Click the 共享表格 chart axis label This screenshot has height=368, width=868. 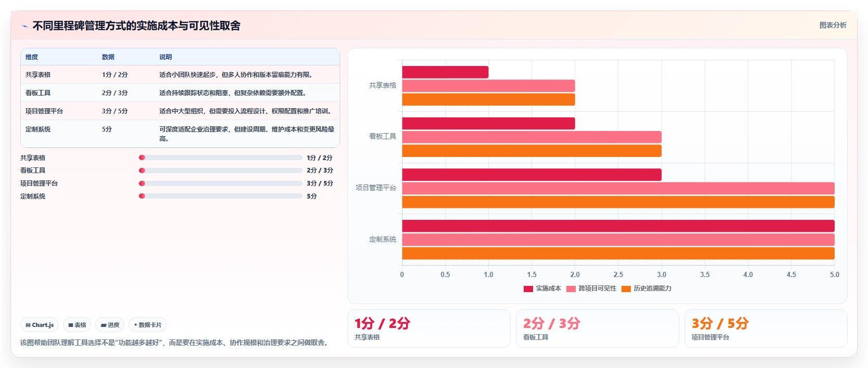click(383, 85)
